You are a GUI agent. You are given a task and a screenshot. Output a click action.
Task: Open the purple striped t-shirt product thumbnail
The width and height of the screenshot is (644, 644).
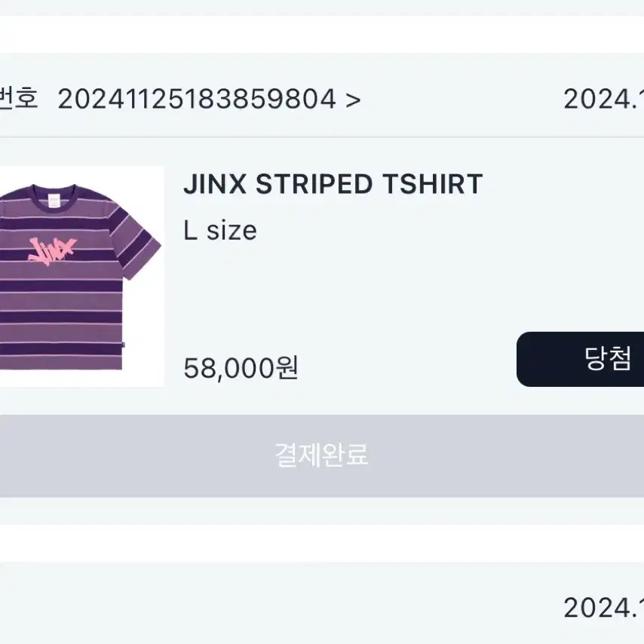click(x=81, y=277)
